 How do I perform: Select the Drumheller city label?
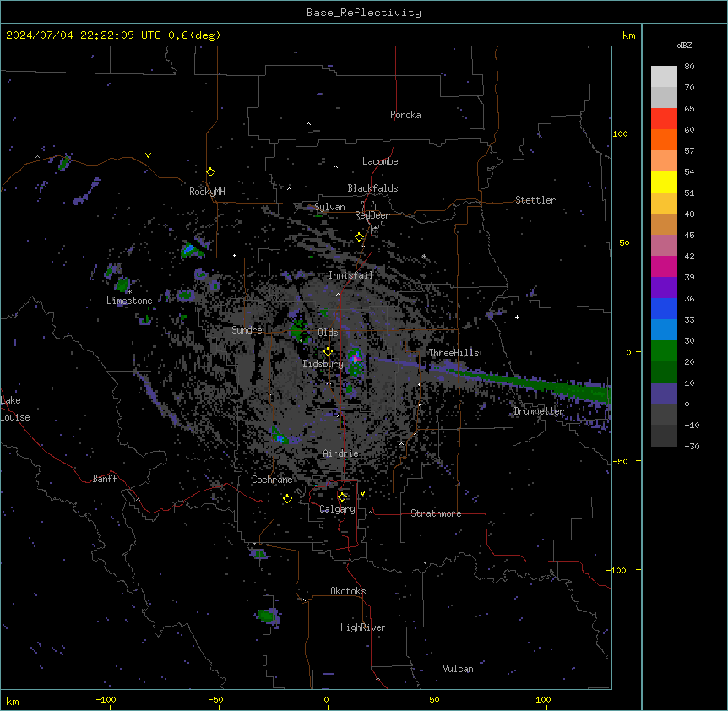click(x=539, y=411)
